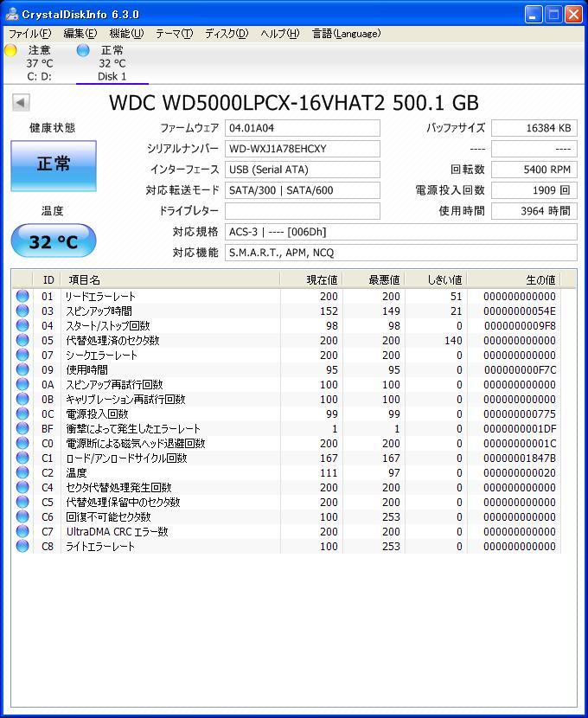Screen dimensions: 588x718
Task: Click the yellow caution status orb for C: D:
Action: (x=11, y=50)
